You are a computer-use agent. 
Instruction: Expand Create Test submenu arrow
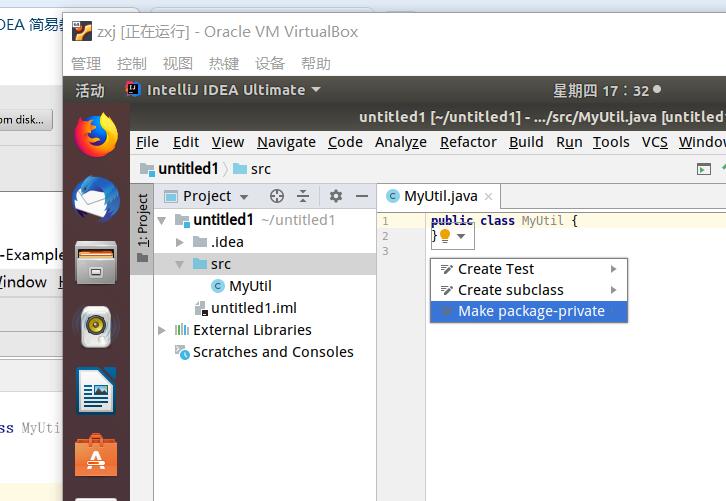pos(613,269)
